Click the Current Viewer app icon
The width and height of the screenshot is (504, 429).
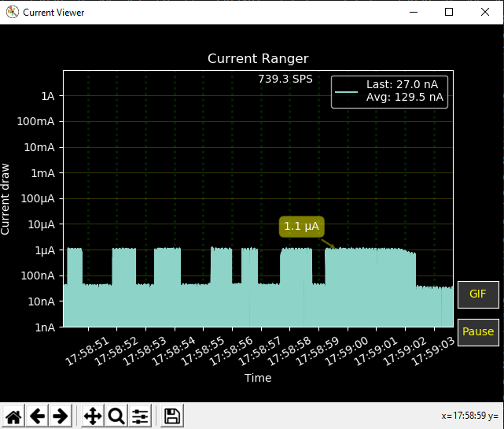click(13, 13)
